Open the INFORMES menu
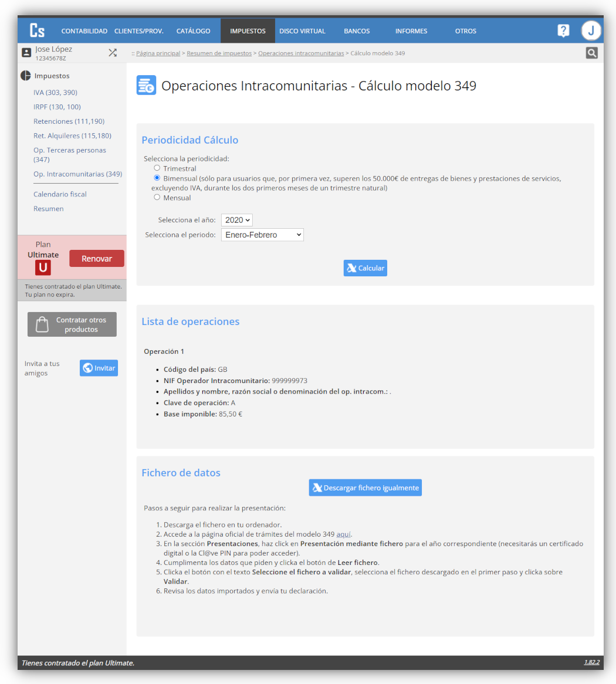616x684 pixels. pos(411,31)
